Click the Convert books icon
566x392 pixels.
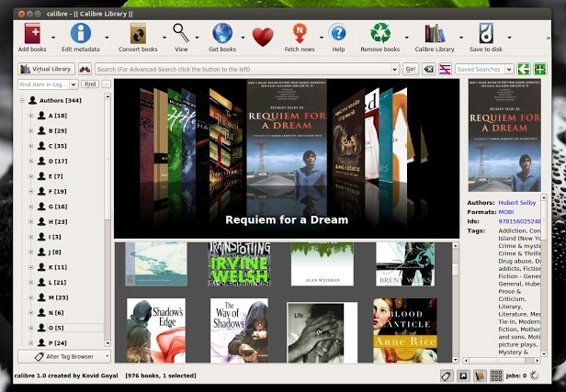137,34
